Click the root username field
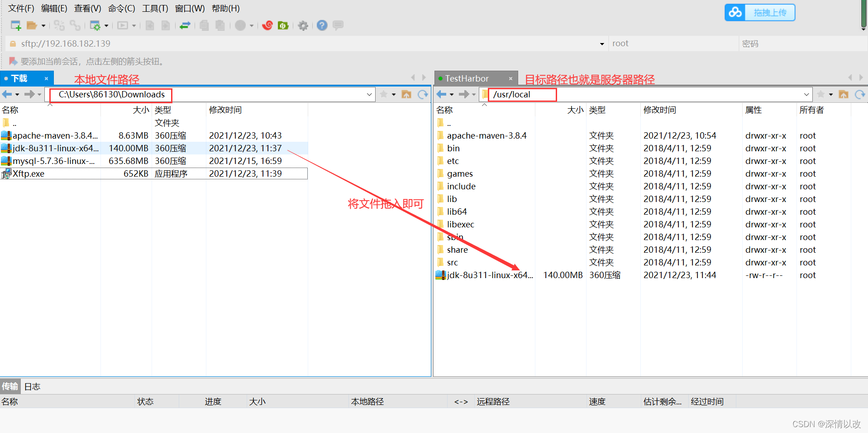This screenshot has width=868, height=433. (x=673, y=43)
